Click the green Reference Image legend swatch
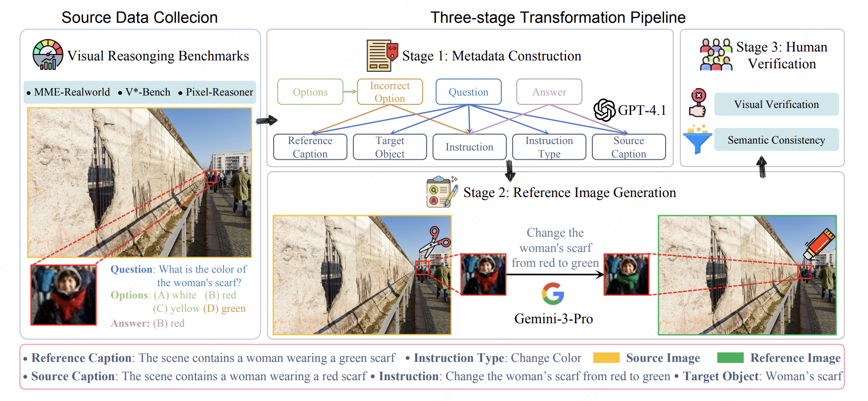The width and height of the screenshot is (868, 401). point(730,357)
